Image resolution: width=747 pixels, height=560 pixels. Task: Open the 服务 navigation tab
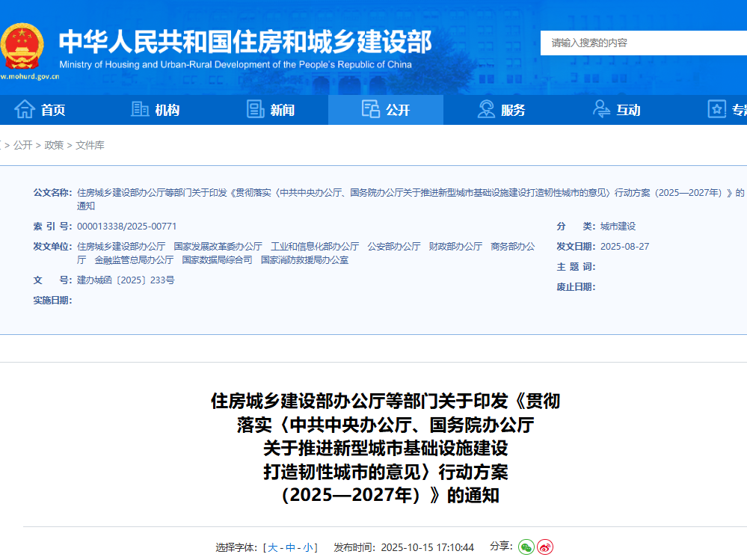coord(513,110)
